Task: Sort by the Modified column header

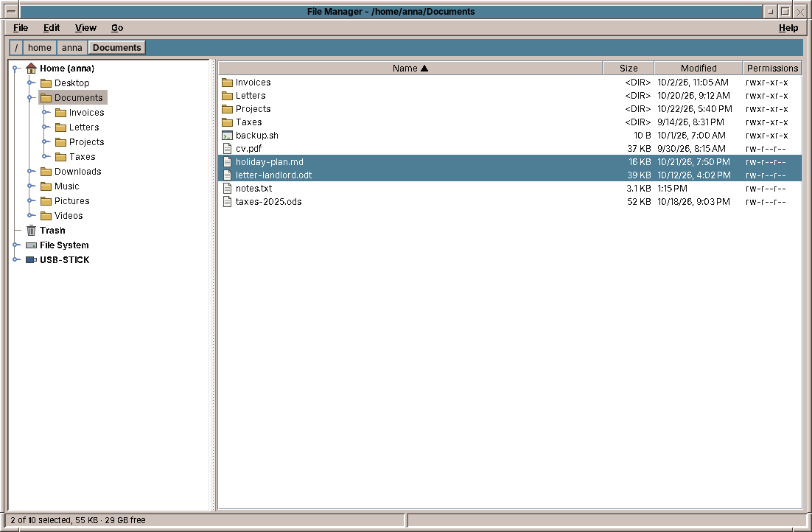Action: pyautogui.click(x=699, y=69)
